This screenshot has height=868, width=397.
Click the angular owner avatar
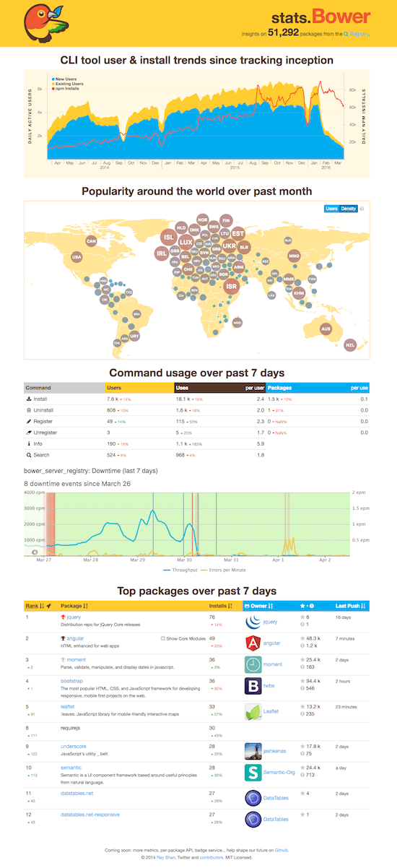253,643
